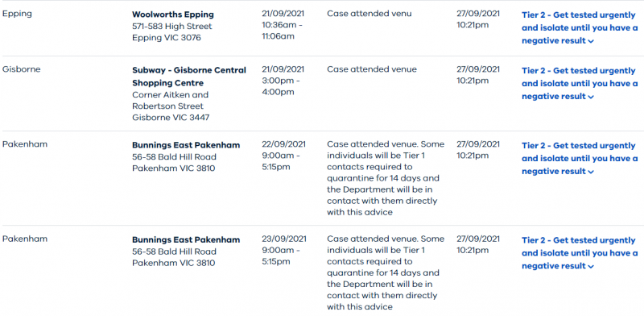Screen dimensions: 644x316
Task: Expand the chevron in the Subway Gisborne row
Action: coord(591,97)
